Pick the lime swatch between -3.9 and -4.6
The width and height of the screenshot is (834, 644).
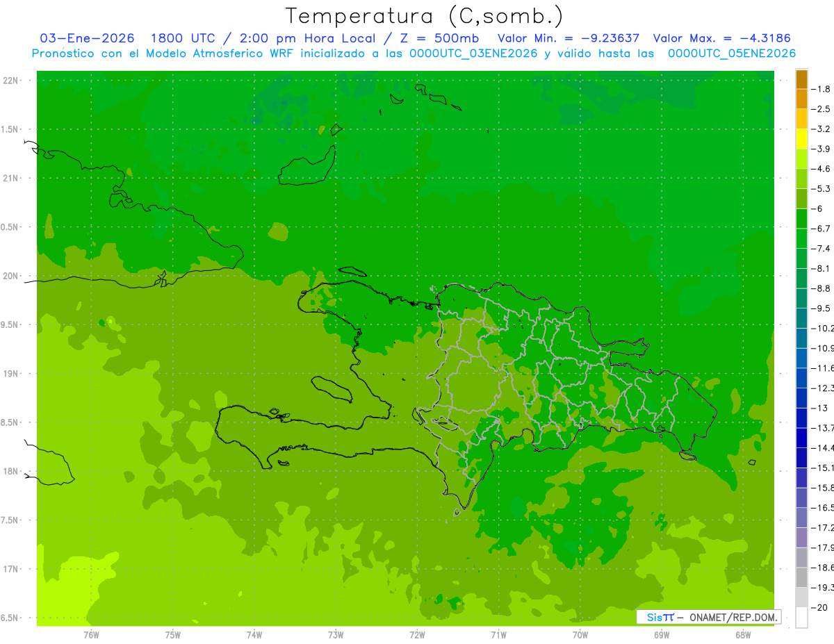[801, 159]
